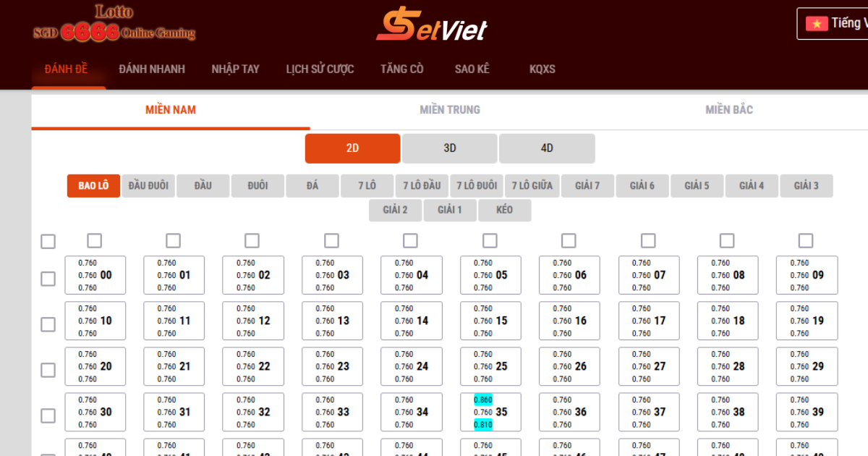Select the highlighted number 35 cell
Image resolution: width=868 pixels, height=456 pixels.
tap(490, 412)
